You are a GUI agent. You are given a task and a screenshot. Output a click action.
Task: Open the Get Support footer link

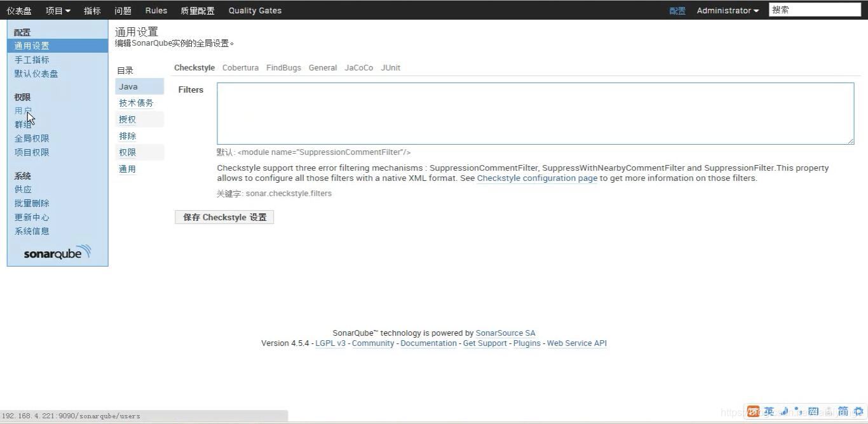(485, 343)
